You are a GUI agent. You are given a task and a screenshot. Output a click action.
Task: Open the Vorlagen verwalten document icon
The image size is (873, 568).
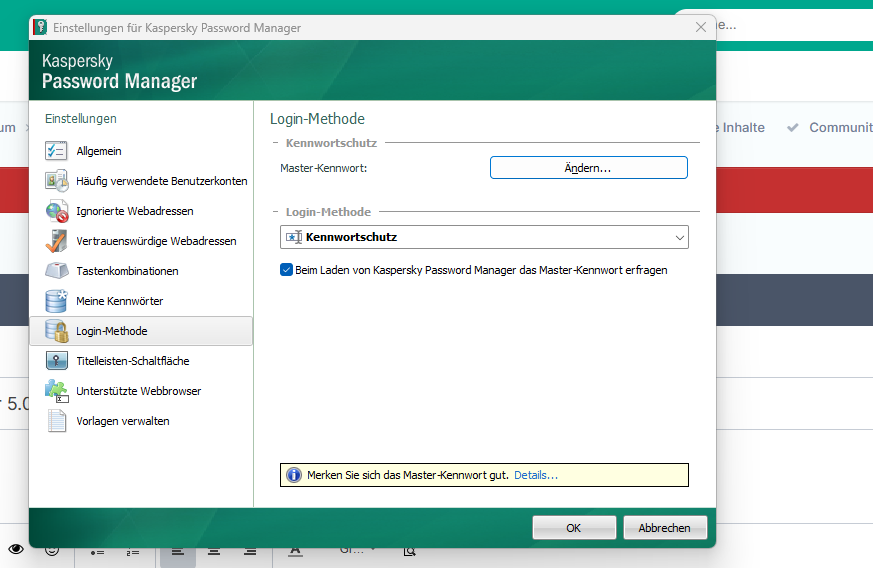pos(56,421)
